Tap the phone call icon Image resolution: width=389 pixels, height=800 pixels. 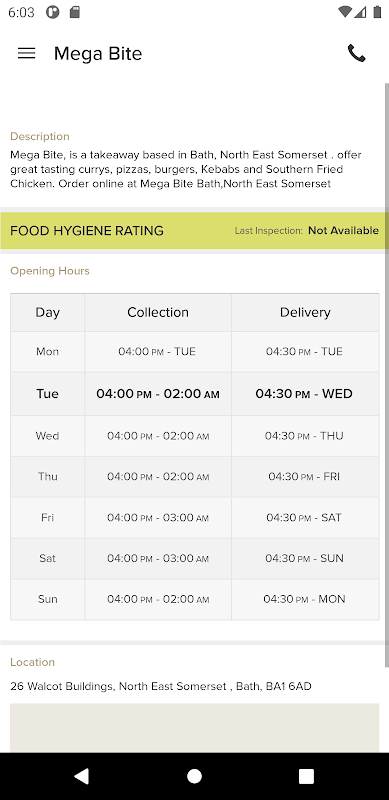pyautogui.click(x=356, y=53)
